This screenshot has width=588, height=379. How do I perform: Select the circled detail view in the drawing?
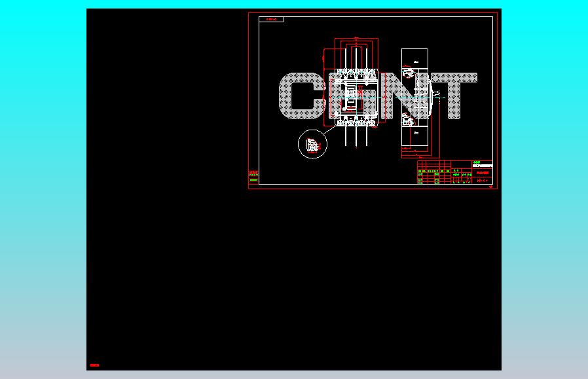[312, 144]
